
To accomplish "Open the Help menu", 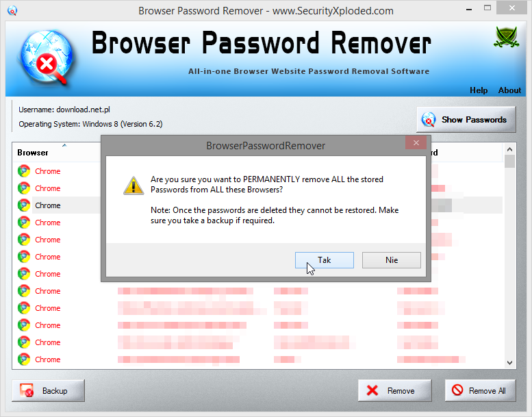I will pos(479,90).
